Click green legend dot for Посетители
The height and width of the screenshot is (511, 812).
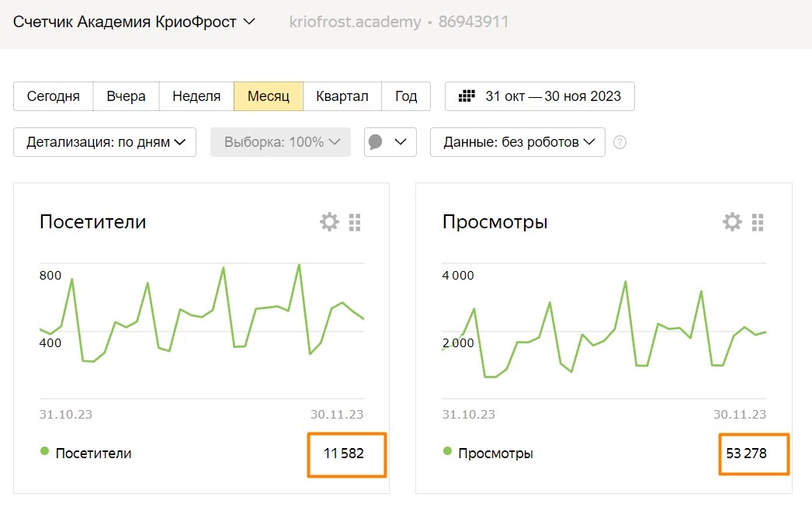click(44, 451)
